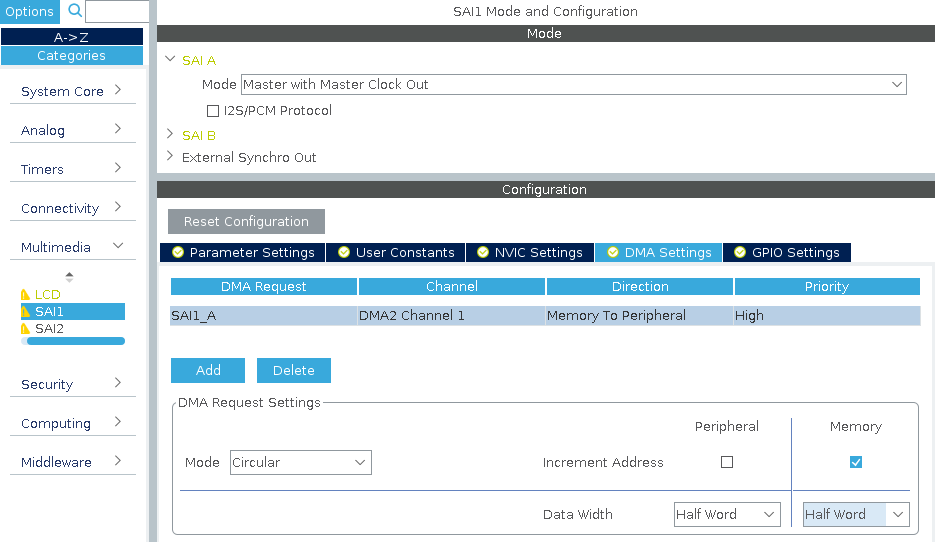Enable the I2S/PCM Protocol checkbox
Image resolution: width=935 pixels, height=542 pixels.
[x=213, y=111]
